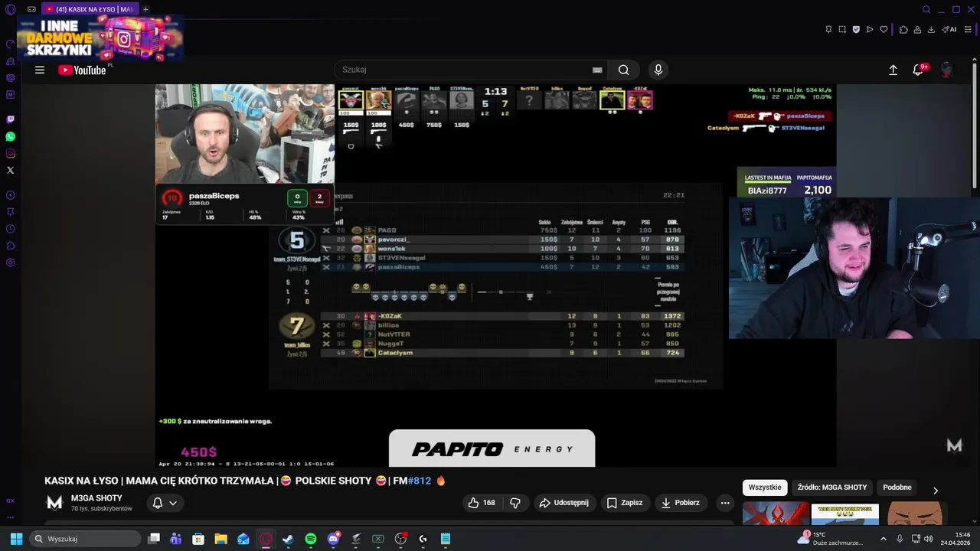The height and width of the screenshot is (551, 980).
Task: Expand subscription notification bell dropdown
Action: 165,503
